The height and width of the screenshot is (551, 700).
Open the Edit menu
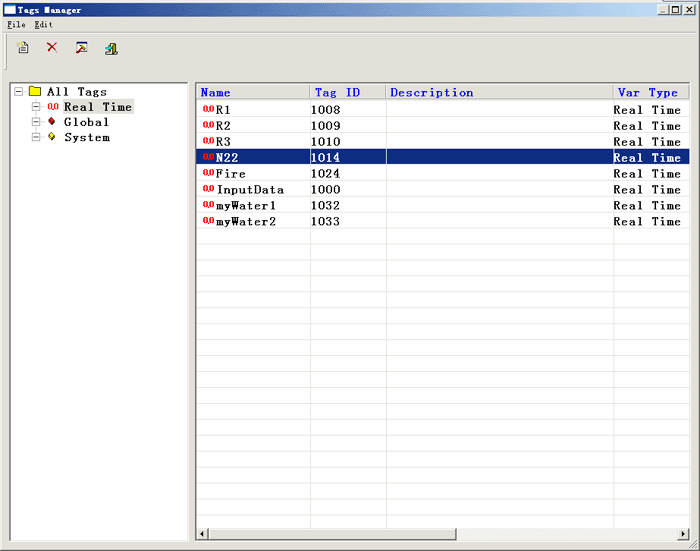(43, 25)
